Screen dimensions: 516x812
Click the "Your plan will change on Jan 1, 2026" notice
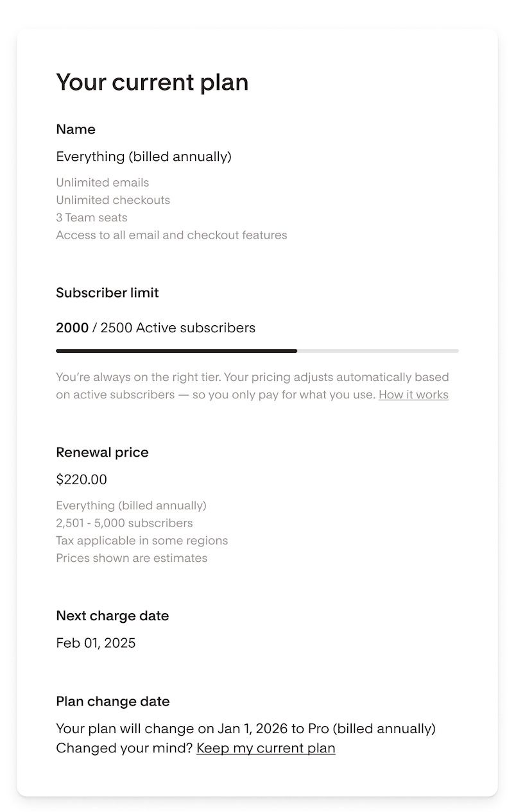pos(246,729)
